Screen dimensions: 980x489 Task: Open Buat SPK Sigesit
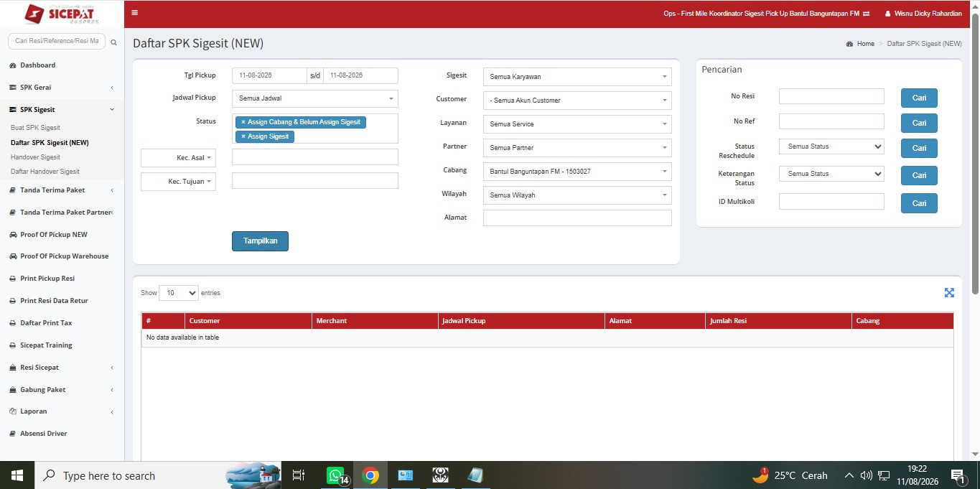pyautogui.click(x=35, y=128)
